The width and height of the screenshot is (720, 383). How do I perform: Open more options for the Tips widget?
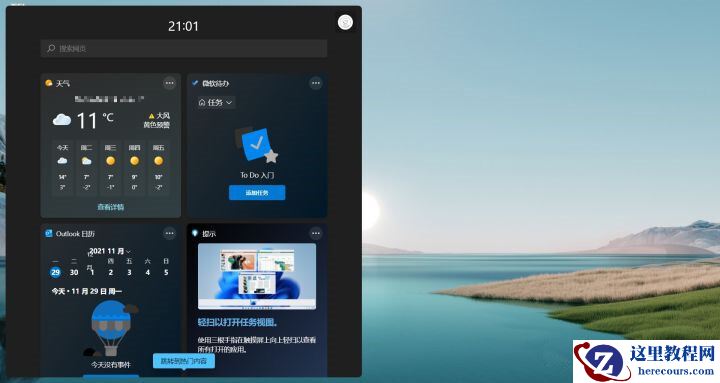(315, 233)
